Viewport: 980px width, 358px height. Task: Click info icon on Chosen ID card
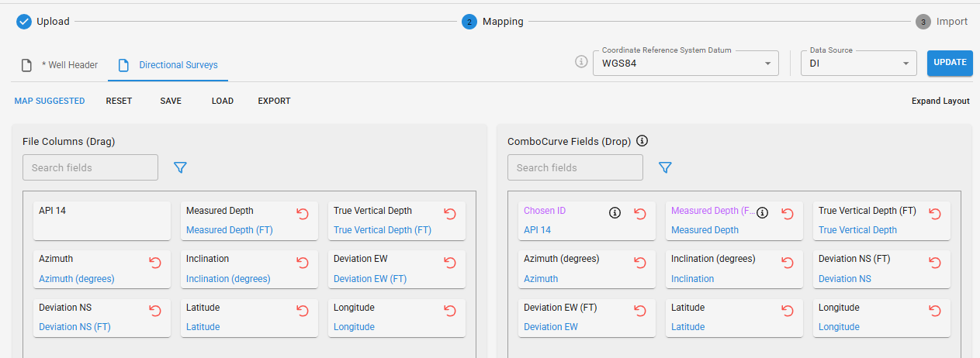[615, 214]
